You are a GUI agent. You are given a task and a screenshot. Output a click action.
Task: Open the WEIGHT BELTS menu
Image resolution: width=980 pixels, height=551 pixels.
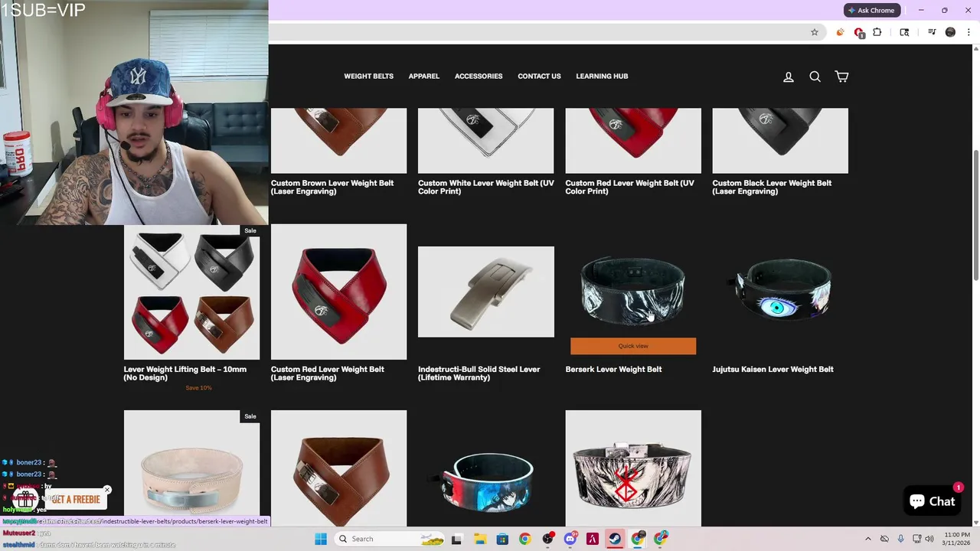pyautogui.click(x=368, y=77)
